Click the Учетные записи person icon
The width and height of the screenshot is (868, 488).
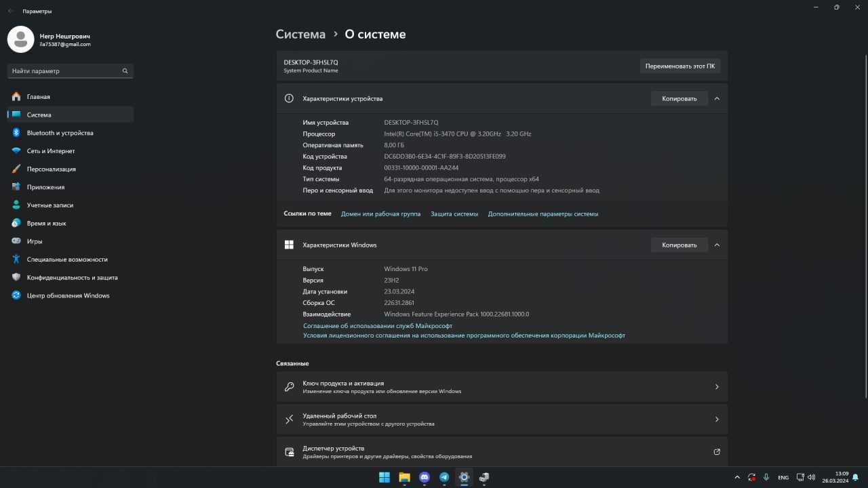pyautogui.click(x=16, y=205)
